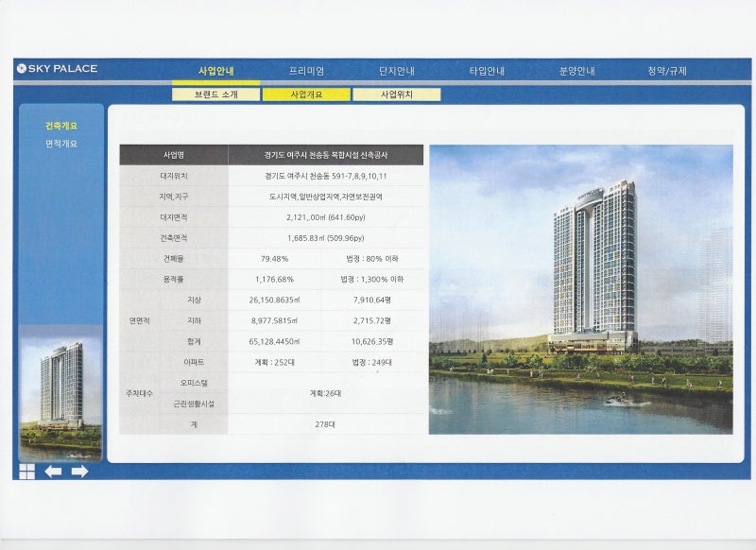756x550 pixels.
Task: Open the 단지안내 menu
Action: [397, 71]
